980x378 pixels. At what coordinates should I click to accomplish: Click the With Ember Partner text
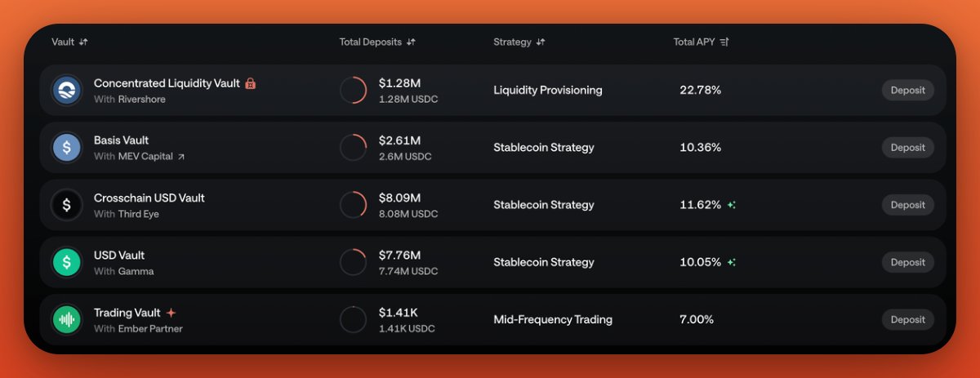(138, 329)
